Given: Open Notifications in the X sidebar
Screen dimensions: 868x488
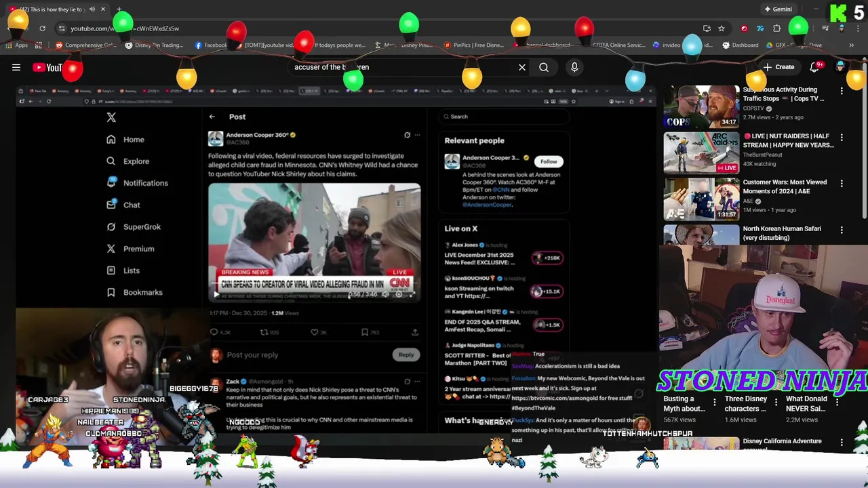Looking at the screenshot, I should (137, 183).
